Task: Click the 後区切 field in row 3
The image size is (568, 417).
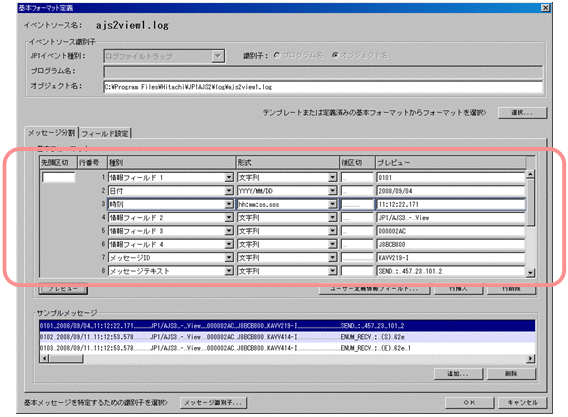Action: (x=357, y=204)
